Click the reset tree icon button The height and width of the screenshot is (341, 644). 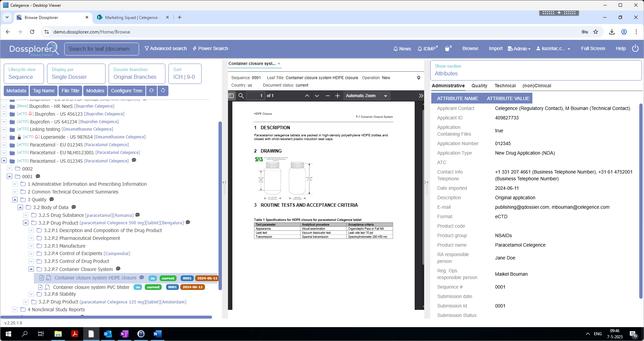[163, 91]
